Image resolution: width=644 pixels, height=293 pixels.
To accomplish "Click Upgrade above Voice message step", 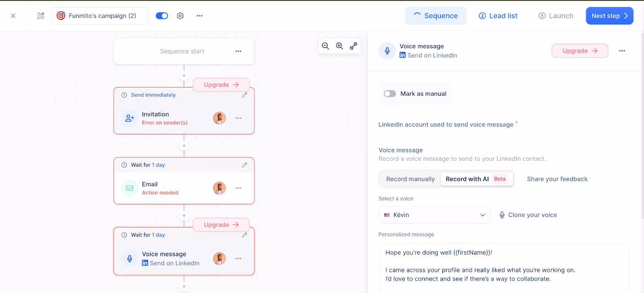I will (221, 225).
